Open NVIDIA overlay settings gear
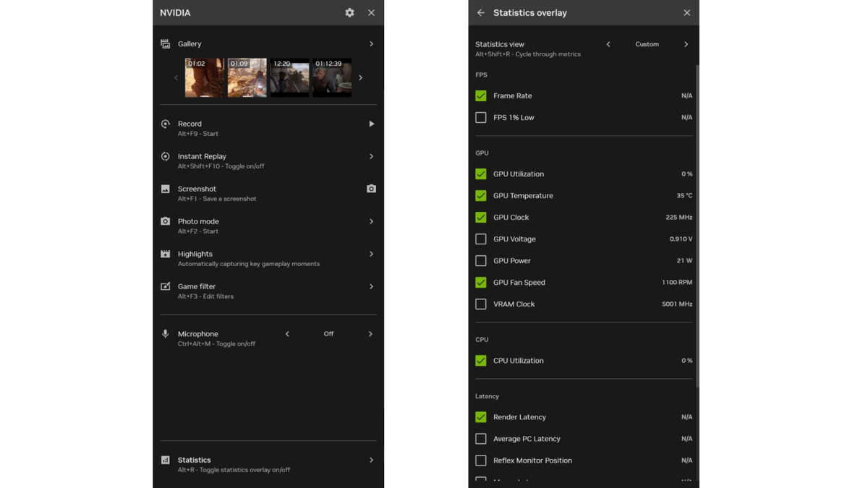 [x=349, y=12]
